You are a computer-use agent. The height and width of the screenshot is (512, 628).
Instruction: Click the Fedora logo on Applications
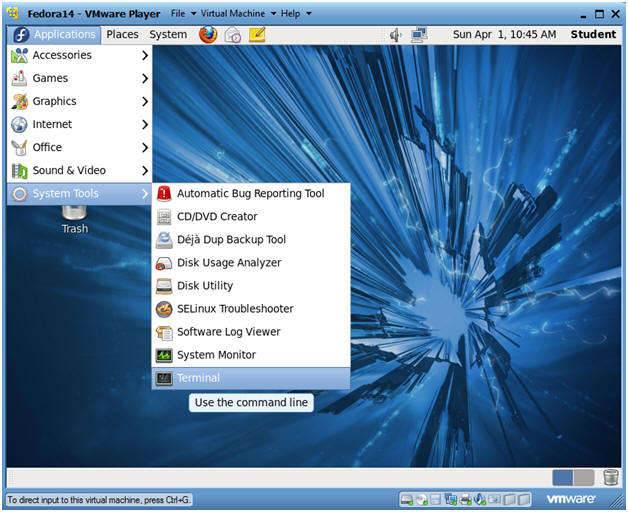pyautogui.click(x=21, y=35)
